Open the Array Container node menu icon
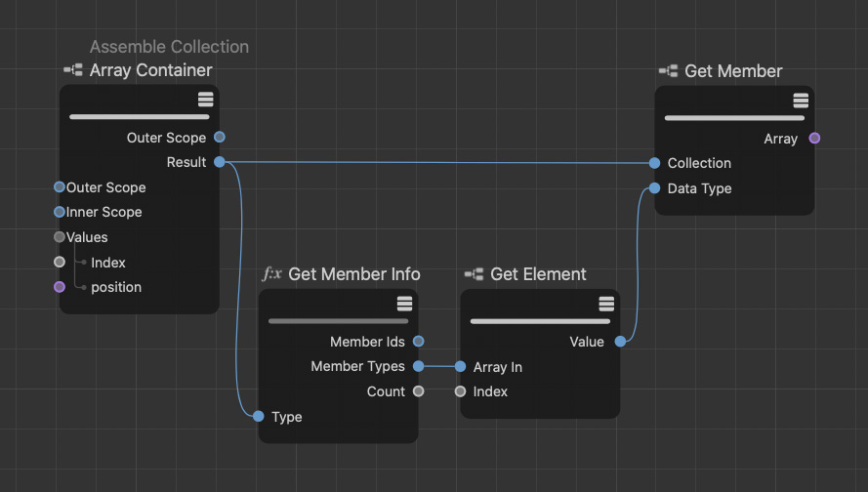Viewport: 868px width, 492px height. pos(205,100)
